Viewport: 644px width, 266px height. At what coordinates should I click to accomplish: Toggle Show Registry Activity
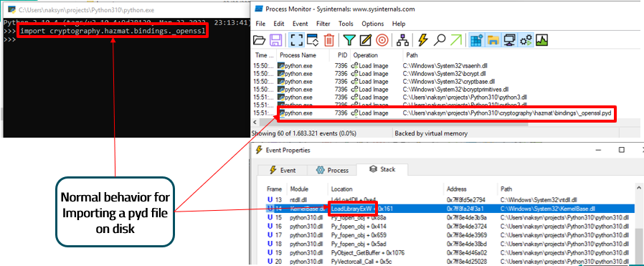pos(476,40)
